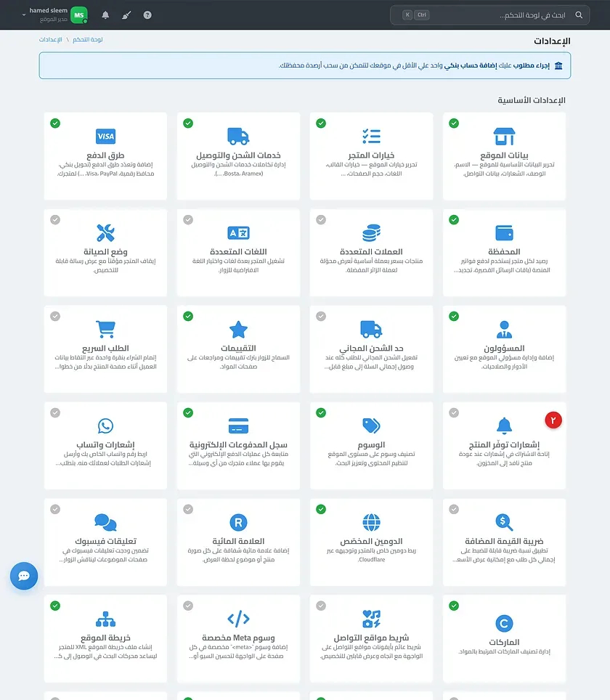Toggle status check on إشعارات واتساب card
Image resolution: width=610 pixels, height=700 pixels.
pos(55,412)
